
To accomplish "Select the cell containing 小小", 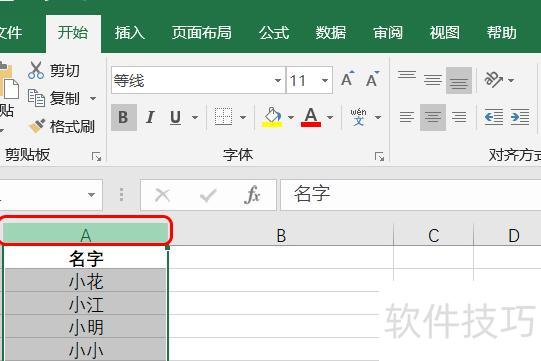I will 86,349.
